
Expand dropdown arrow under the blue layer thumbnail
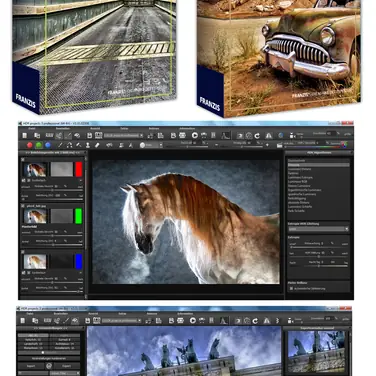[81, 273]
